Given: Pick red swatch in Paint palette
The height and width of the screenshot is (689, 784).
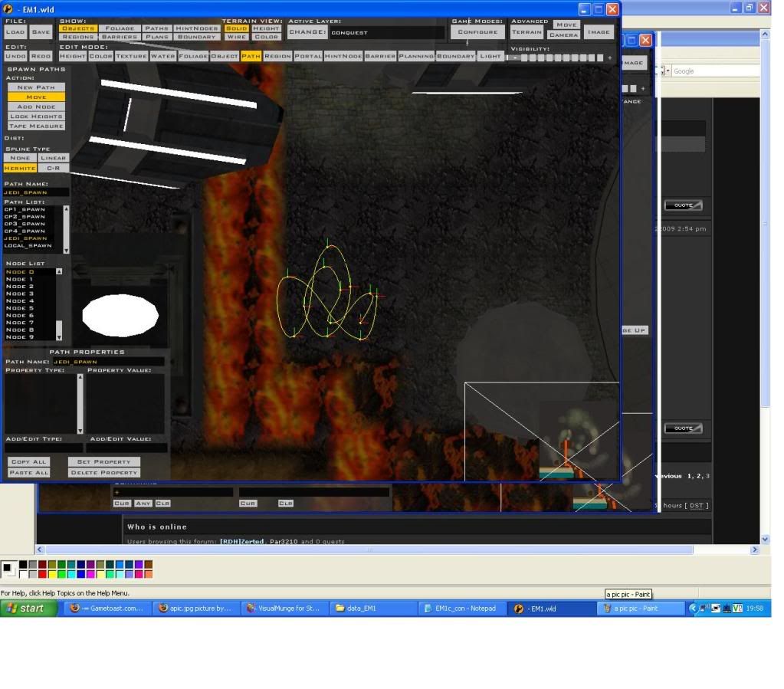Looking at the screenshot, I should tap(42, 574).
